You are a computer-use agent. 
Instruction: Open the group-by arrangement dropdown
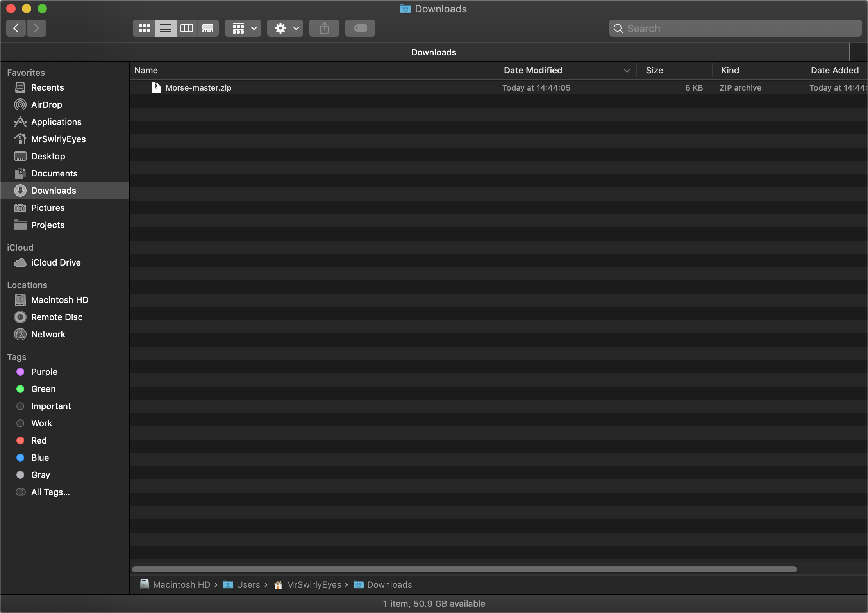click(243, 28)
